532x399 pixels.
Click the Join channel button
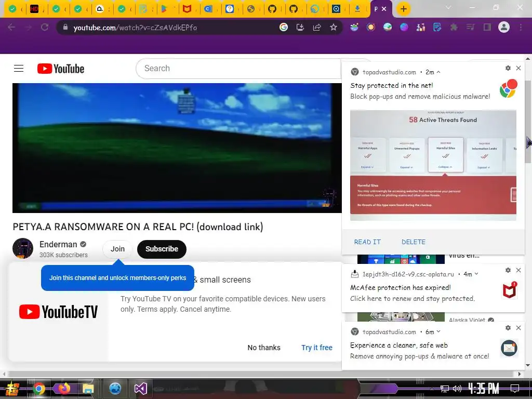pyautogui.click(x=117, y=249)
